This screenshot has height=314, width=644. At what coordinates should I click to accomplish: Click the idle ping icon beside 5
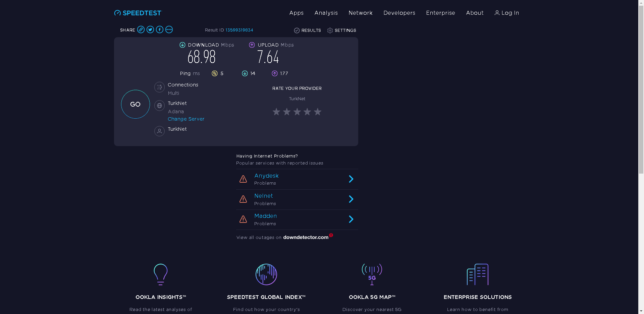pyautogui.click(x=215, y=73)
